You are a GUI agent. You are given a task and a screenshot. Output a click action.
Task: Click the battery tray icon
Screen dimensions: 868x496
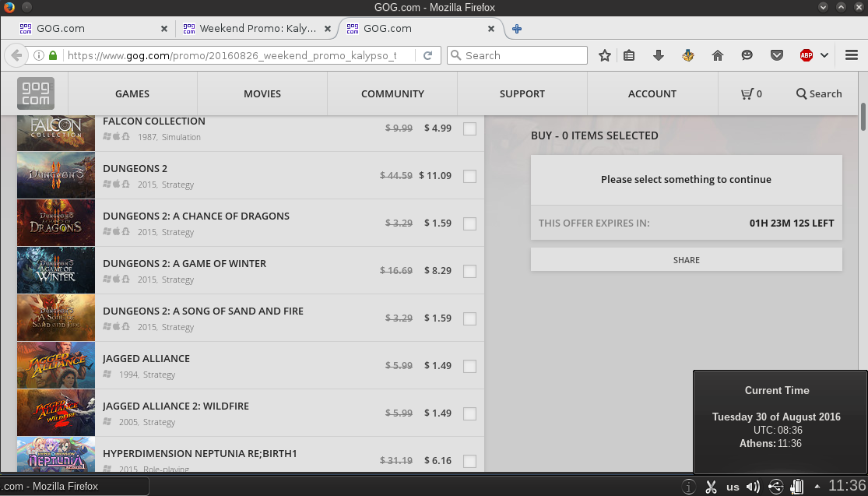coord(797,487)
